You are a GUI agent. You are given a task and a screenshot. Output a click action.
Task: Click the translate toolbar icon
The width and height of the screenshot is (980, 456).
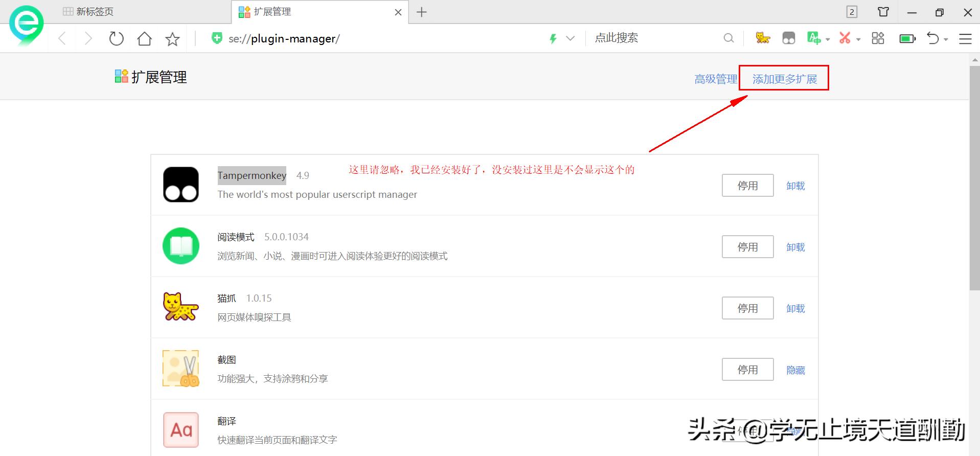click(813, 38)
